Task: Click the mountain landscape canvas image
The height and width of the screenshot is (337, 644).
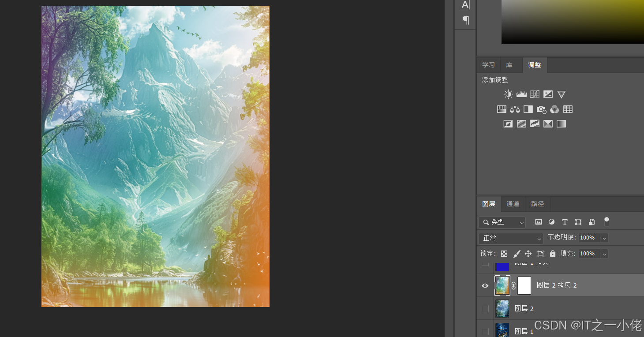Action: click(x=155, y=156)
